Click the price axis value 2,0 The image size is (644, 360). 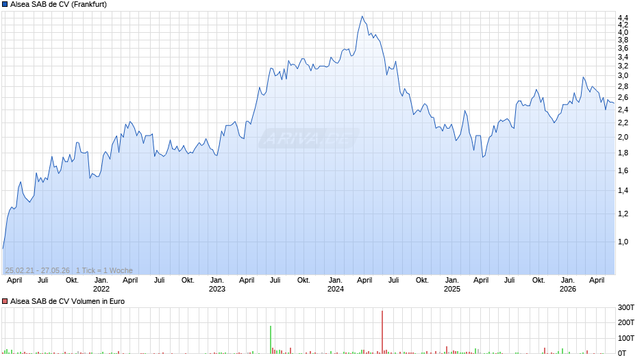click(623, 137)
